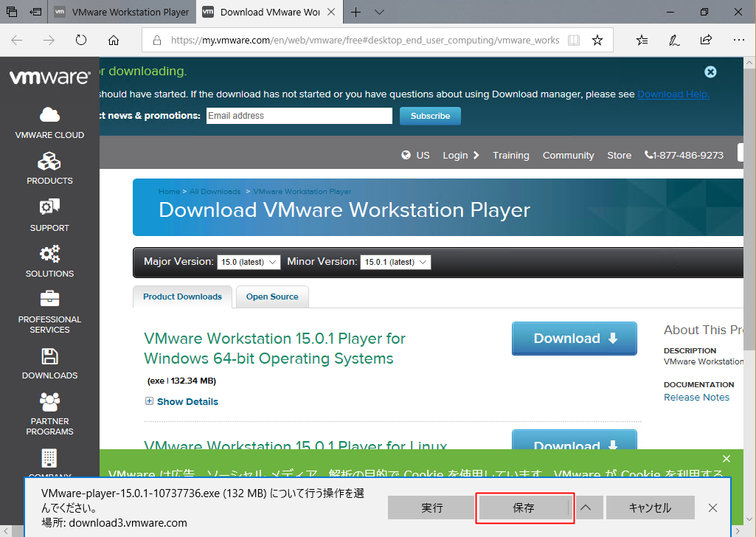Image resolution: width=756 pixels, height=537 pixels.
Task: Open the tabs you've set aside icon
Action: pyautogui.click(x=12, y=12)
